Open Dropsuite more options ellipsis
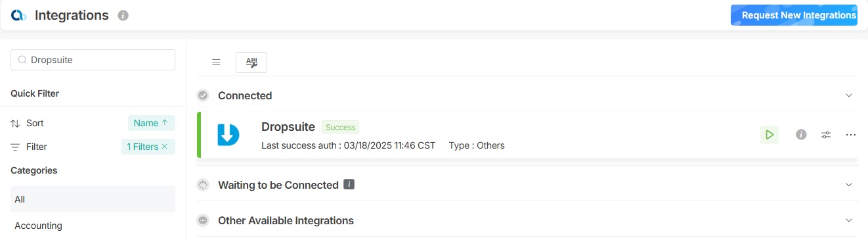Screen dimensions: 868x242 851,135
